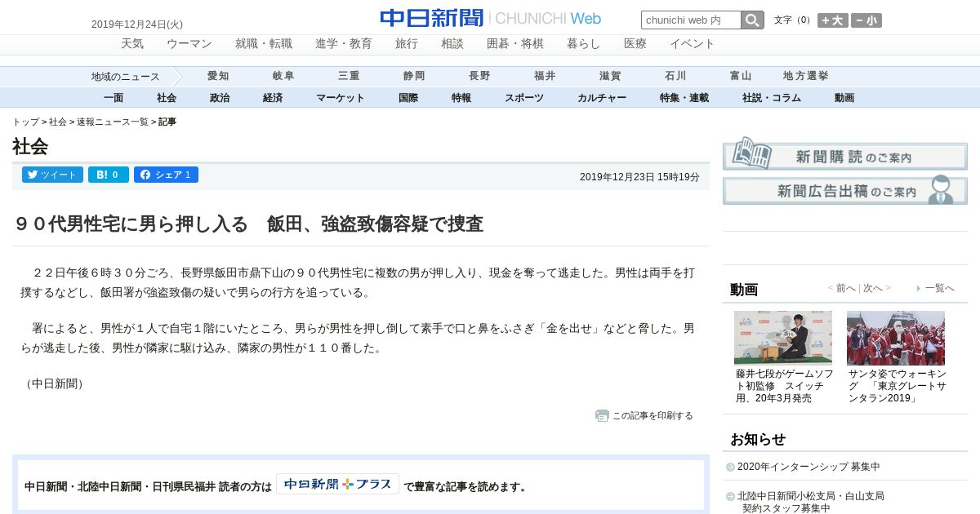This screenshot has width=980, height=514.
Task: Go to 動画 section in main nav
Action: [x=844, y=98]
